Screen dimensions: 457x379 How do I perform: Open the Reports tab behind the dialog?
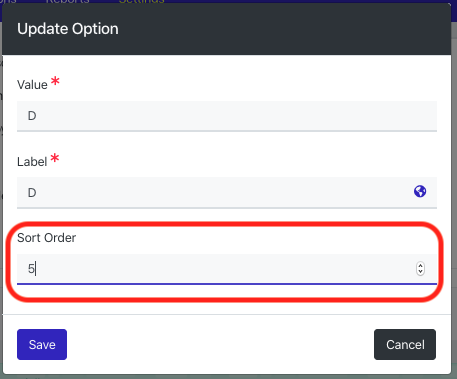click(68, 2)
